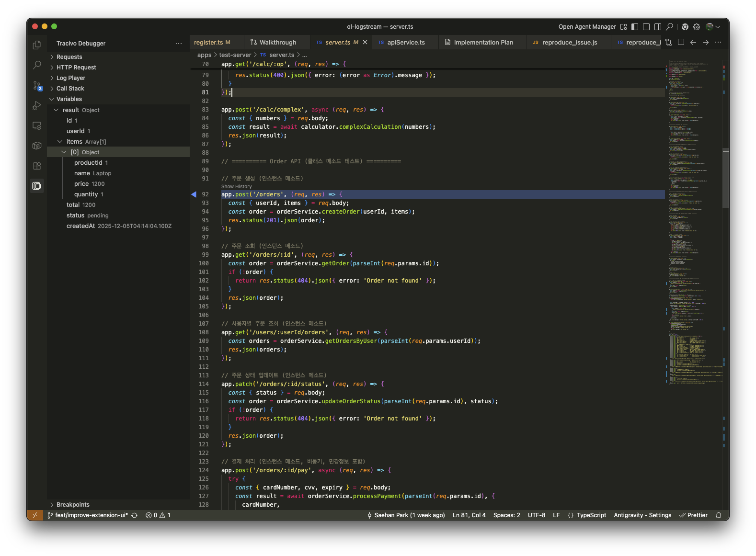This screenshot has width=756, height=556.
Task: Open Source Control view with 3 badge
Action: click(37, 86)
